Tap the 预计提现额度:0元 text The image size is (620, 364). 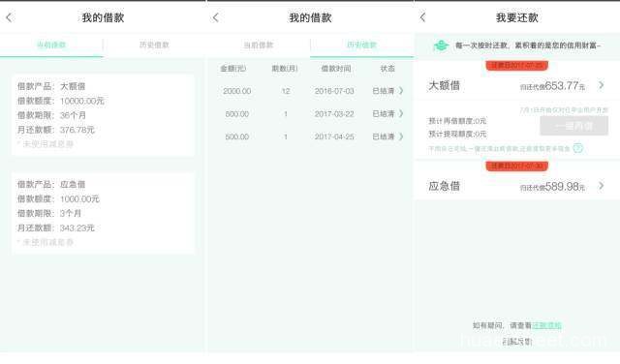pyautogui.click(x=457, y=135)
